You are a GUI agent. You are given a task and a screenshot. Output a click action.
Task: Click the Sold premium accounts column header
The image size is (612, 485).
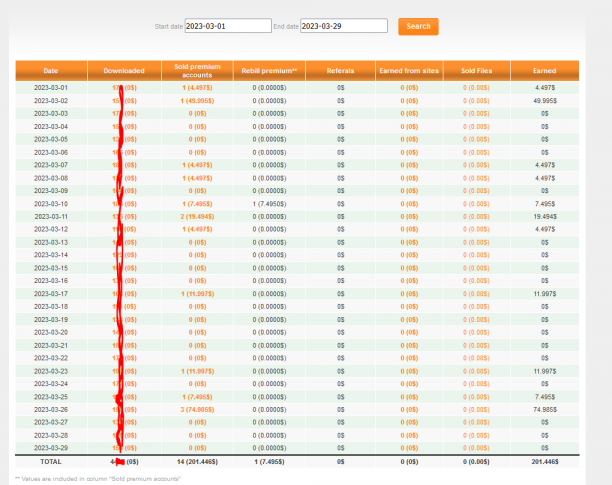(x=197, y=71)
